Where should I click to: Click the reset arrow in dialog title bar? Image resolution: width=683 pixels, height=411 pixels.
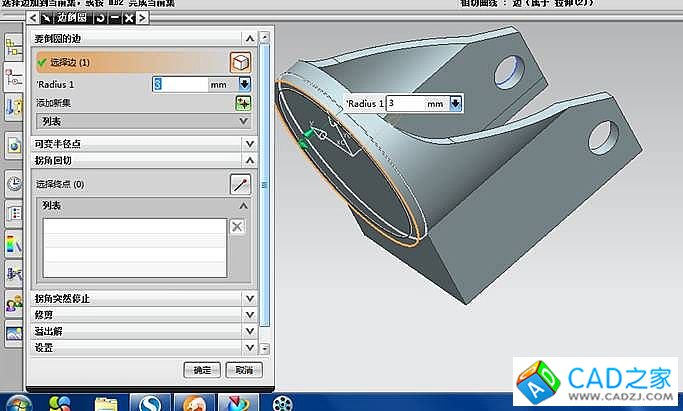tap(99, 19)
